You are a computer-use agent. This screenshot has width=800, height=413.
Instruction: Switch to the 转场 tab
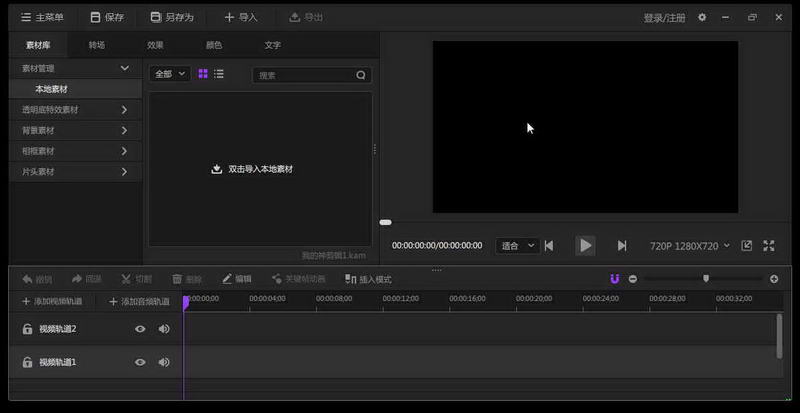(x=96, y=45)
